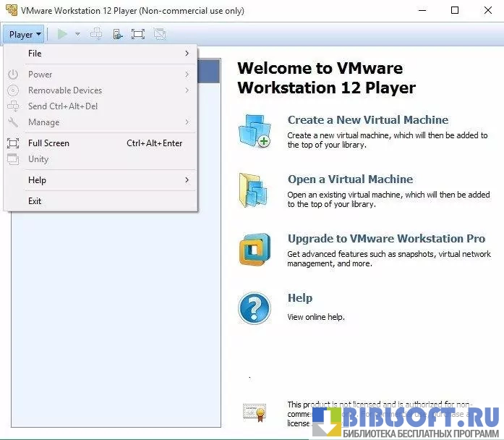Click the license certificate icon at bottom

255,412
